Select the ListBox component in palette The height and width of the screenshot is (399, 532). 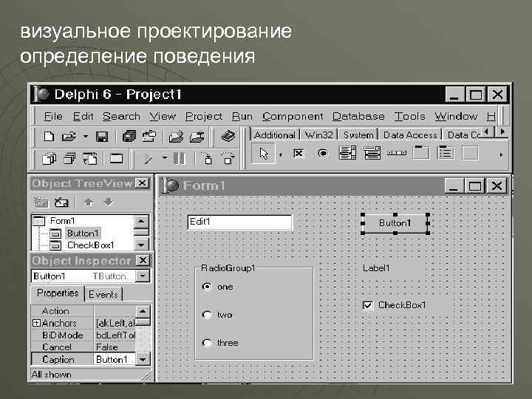pyautogui.click(x=347, y=153)
